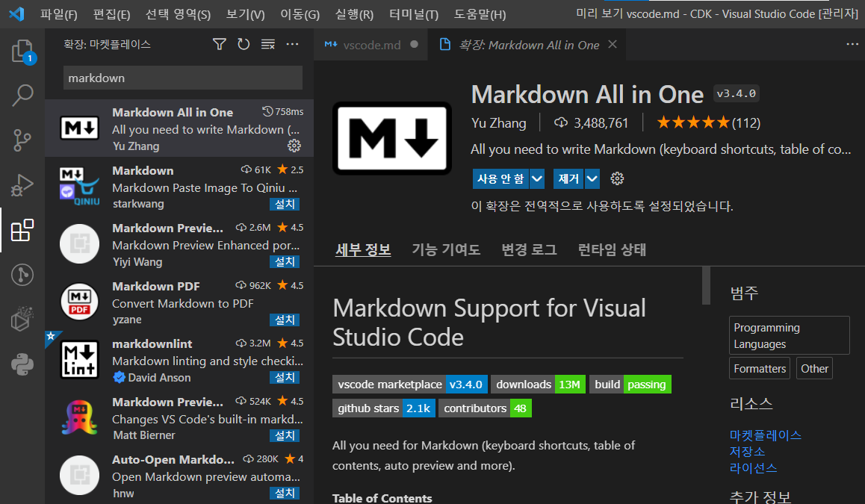
Task: Click the details pane vertical scrollbar
Action: 706,286
